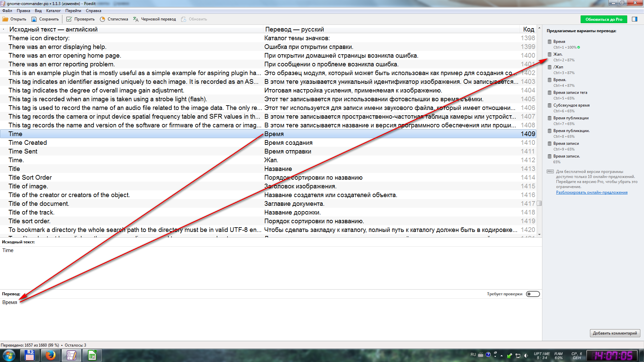Open the Перейти menu

pyautogui.click(x=73, y=11)
